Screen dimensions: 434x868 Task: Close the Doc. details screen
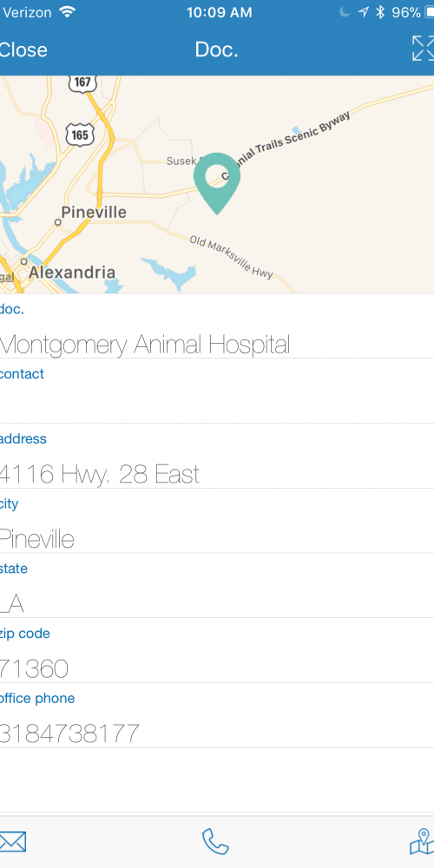click(23, 49)
